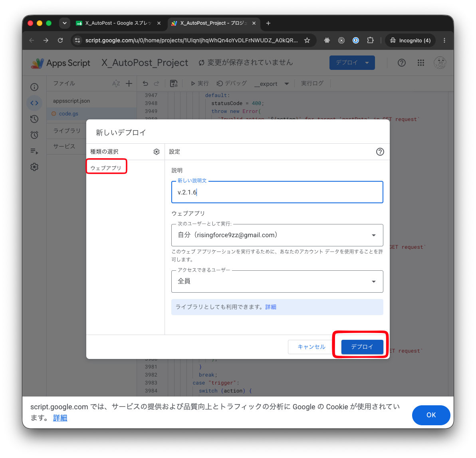The image size is (476, 458).
Task: Open the tab search chevron in title bar
Action: point(65,23)
